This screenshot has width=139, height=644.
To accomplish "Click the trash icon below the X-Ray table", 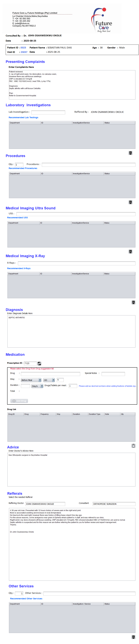I will pyautogui.click(x=133, y=302).
